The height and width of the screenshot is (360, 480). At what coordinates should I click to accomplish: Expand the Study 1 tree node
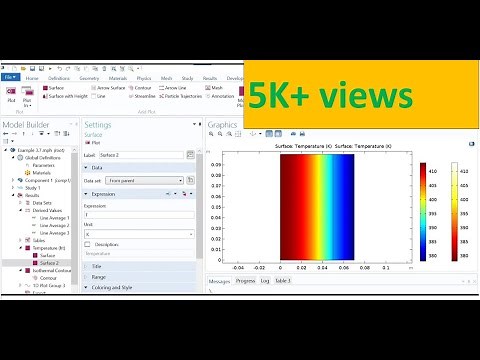13,188
